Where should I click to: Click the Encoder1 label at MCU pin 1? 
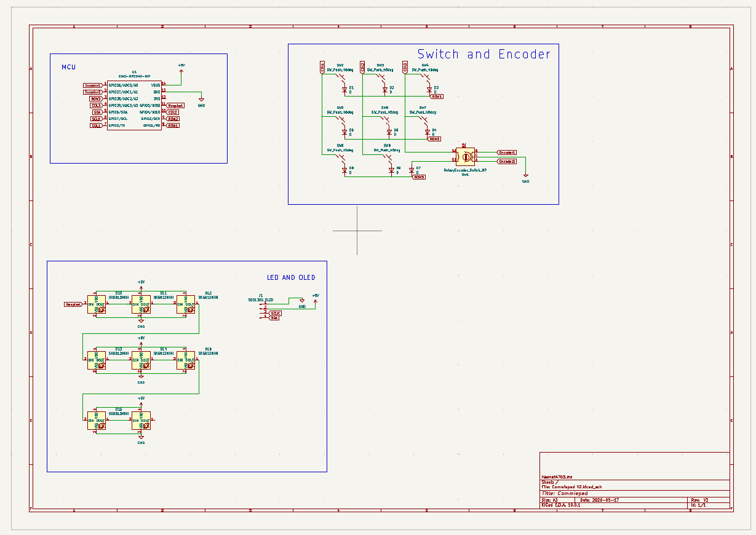[94, 85]
